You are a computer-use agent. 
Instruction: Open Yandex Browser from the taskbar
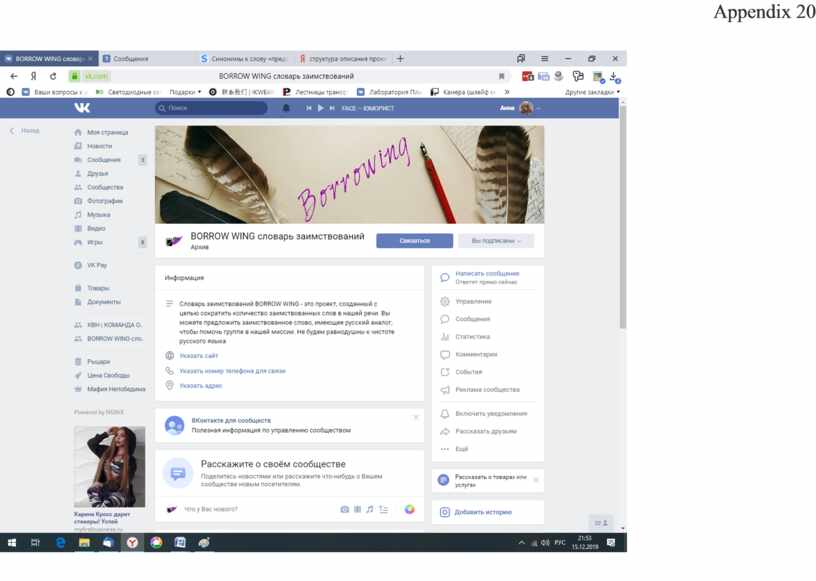tap(132, 542)
